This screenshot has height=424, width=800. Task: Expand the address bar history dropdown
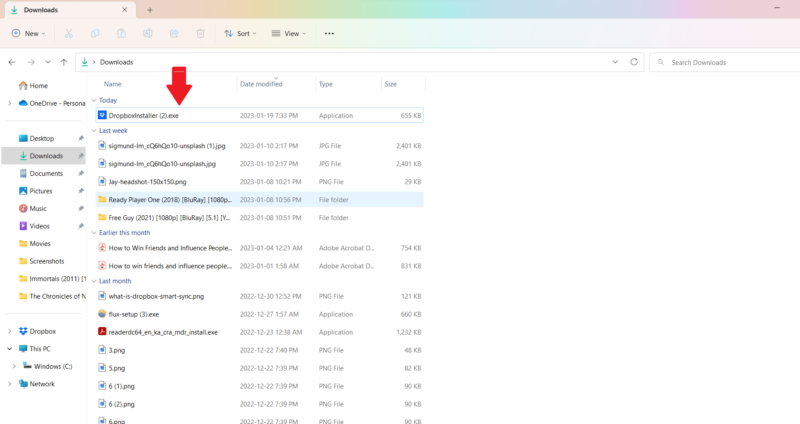click(615, 62)
